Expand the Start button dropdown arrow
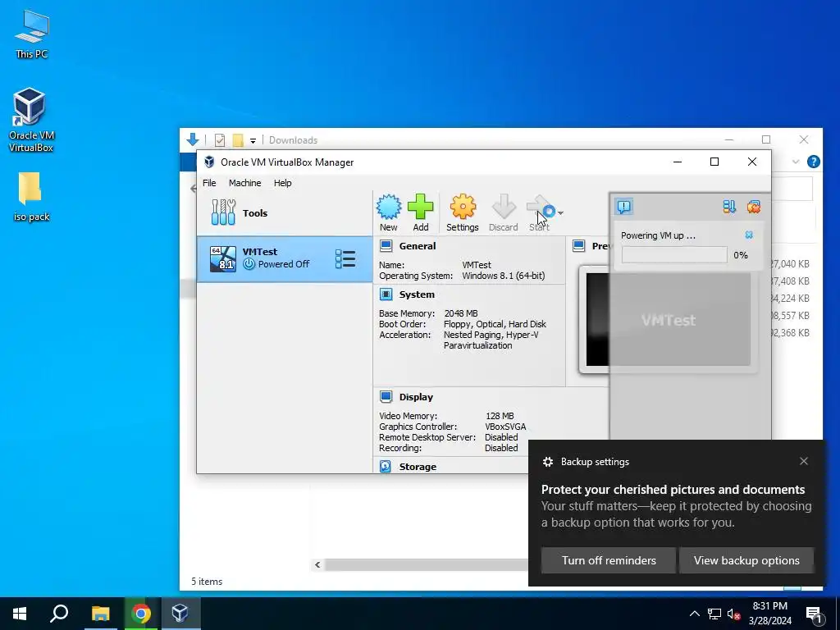 (x=560, y=212)
